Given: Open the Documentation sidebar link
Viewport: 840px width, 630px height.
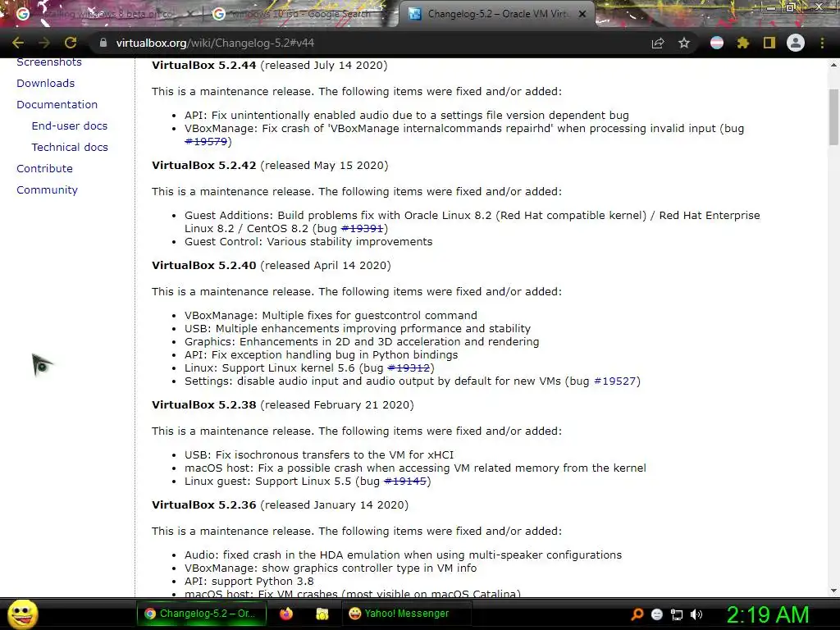Looking at the screenshot, I should pos(57,104).
